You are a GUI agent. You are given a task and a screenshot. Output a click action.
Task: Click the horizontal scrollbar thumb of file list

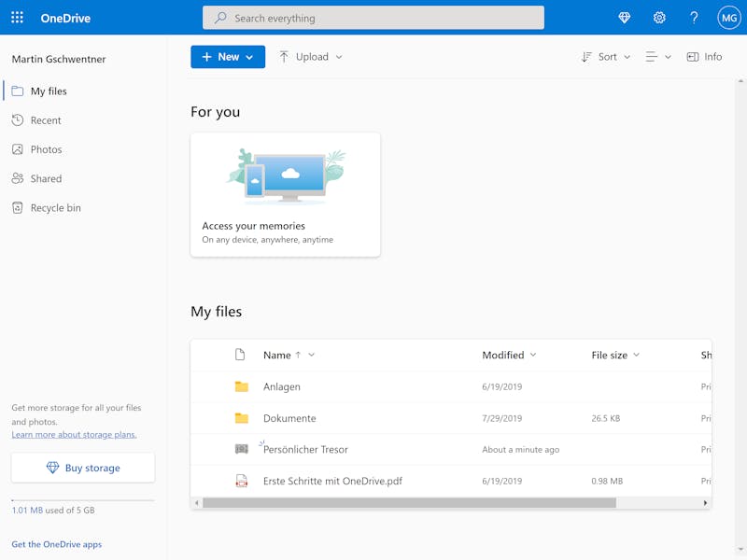click(x=409, y=503)
